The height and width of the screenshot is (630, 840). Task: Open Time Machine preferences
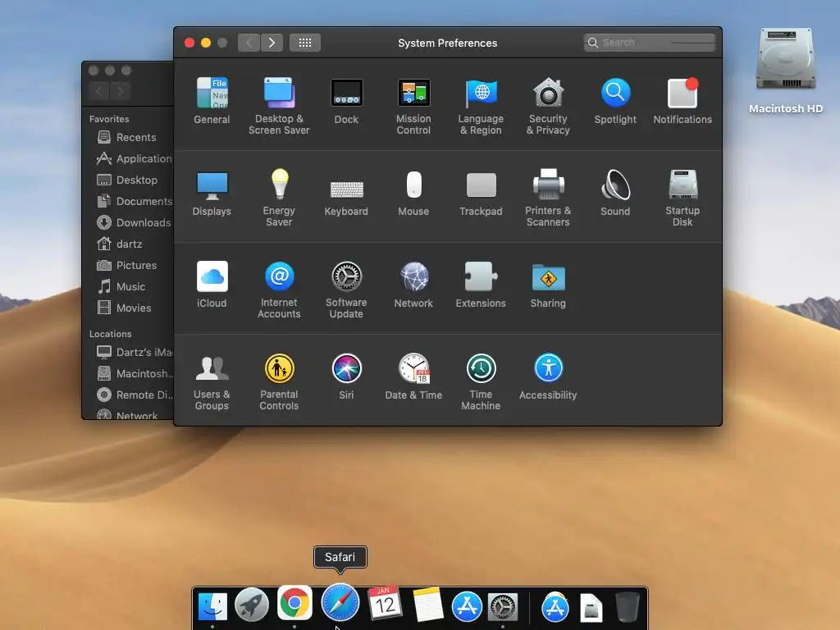tap(481, 381)
